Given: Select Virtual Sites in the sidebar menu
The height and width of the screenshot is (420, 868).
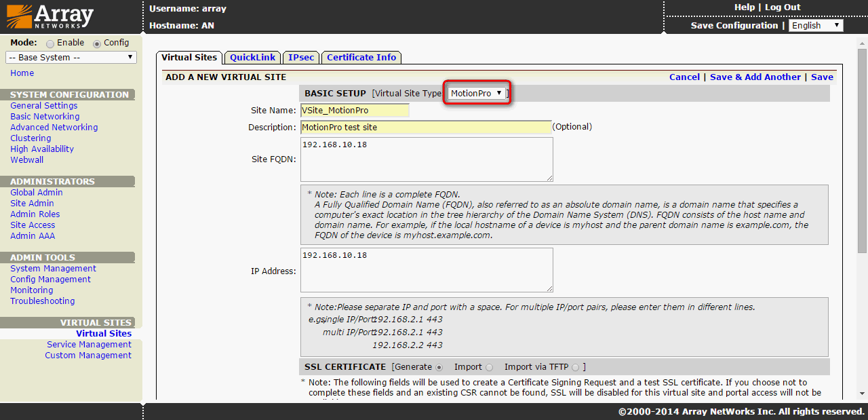Looking at the screenshot, I should click(104, 334).
